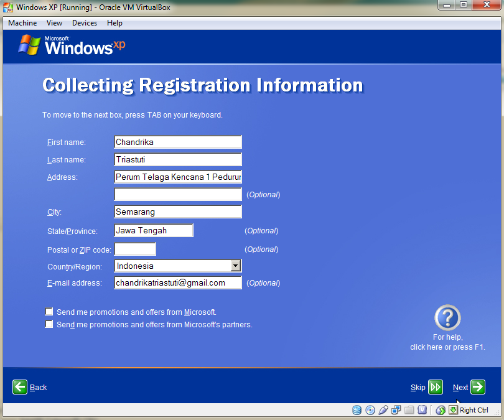Click the hard disk activity status icon
The width and height of the screenshot is (504, 420).
pyautogui.click(x=357, y=410)
